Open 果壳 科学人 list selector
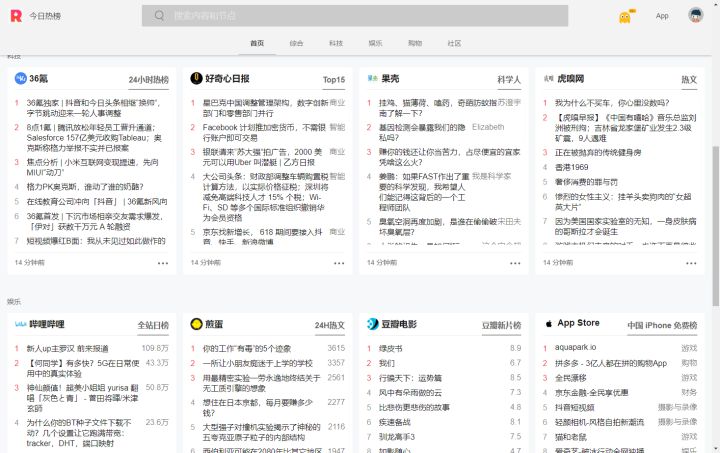This screenshot has height=453, width=720. 509,79
